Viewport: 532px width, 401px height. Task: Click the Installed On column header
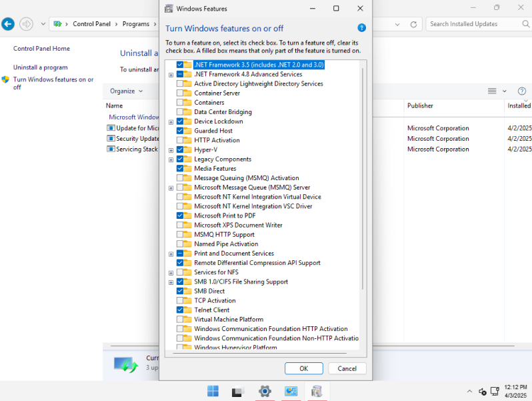[519, 105]
